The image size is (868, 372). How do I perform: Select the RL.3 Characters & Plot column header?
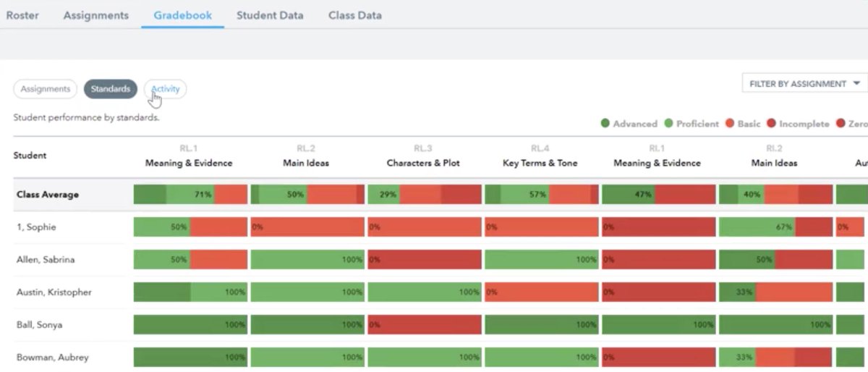coord(423,156)
